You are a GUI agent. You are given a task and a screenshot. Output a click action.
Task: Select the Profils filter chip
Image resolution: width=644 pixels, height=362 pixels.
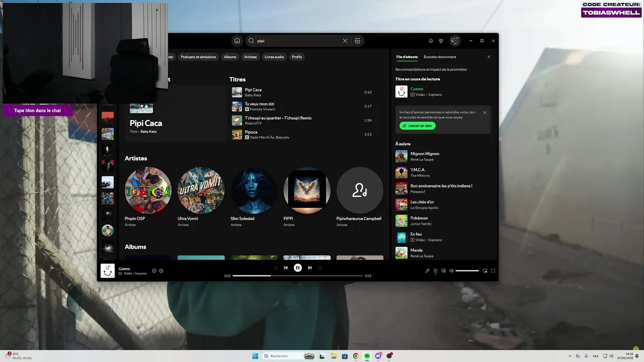tap(297, 57)
